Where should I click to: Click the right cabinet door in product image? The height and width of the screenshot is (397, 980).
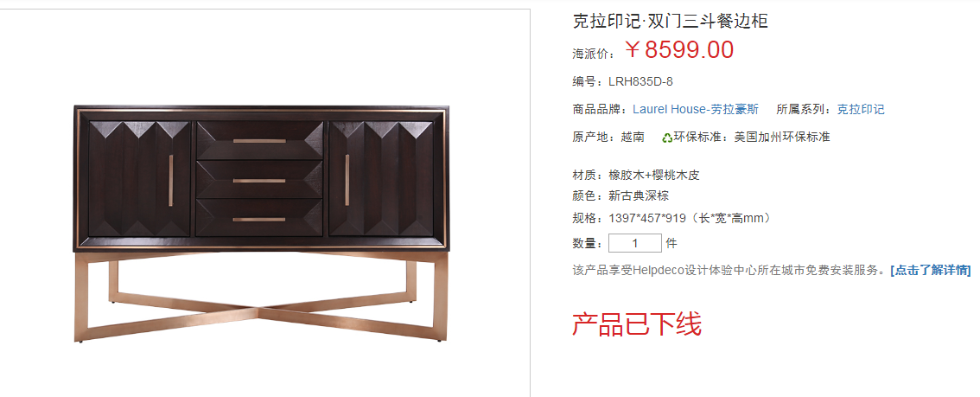click(x=381, y=179)
